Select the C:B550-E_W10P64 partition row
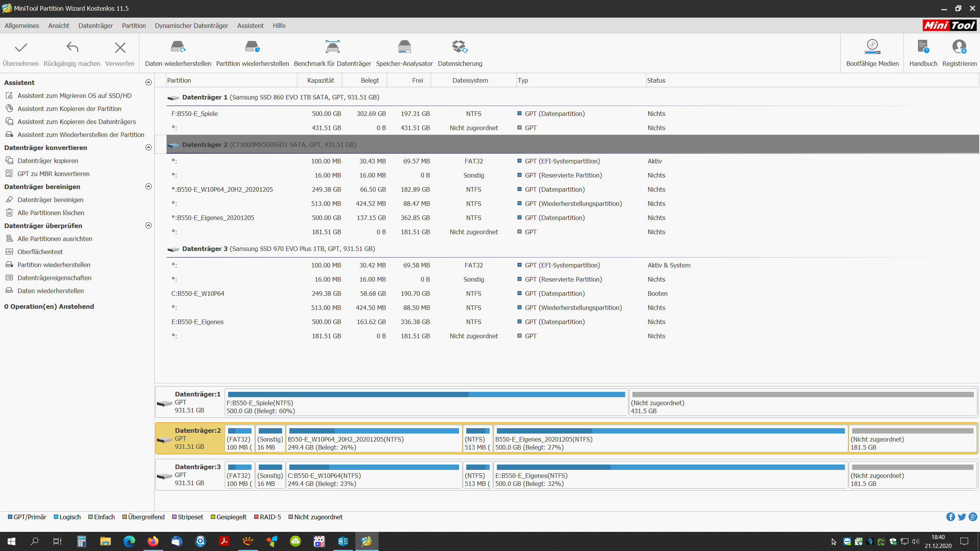 [198, 293]
